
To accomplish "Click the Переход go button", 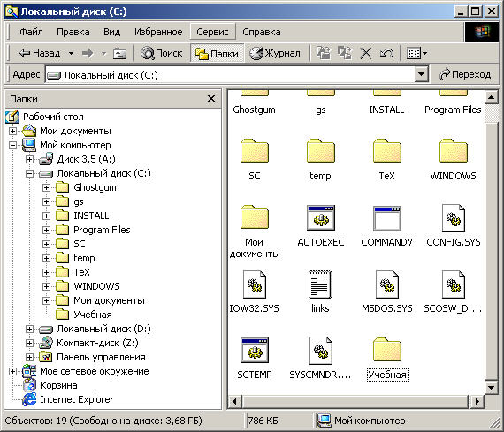I will click(x=465, y=75).
